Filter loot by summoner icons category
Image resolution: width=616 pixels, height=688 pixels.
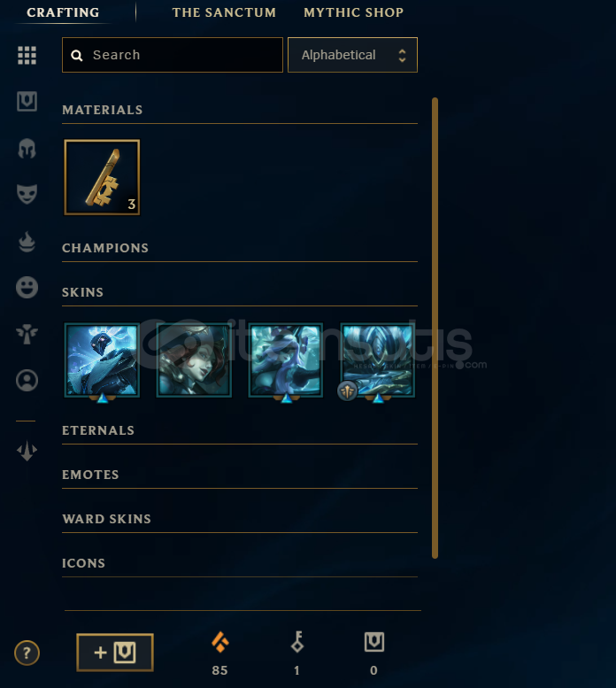pyautogui.click(x=27, y=381)
